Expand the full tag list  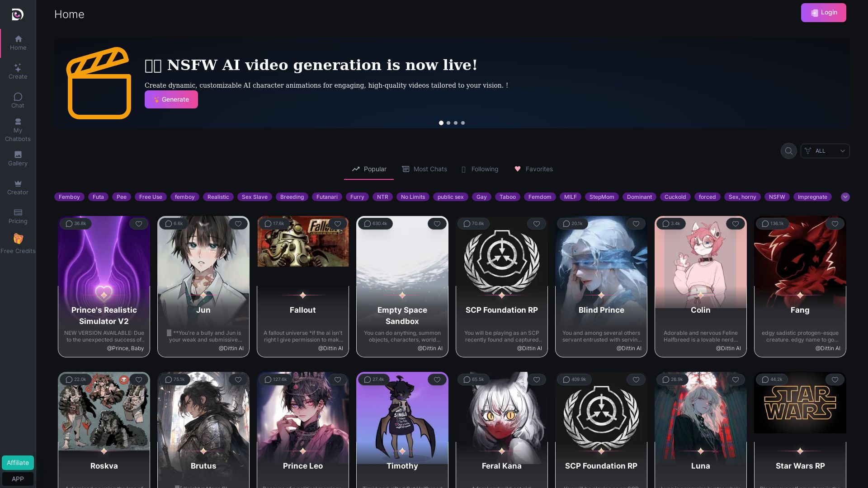pos(845,197)
